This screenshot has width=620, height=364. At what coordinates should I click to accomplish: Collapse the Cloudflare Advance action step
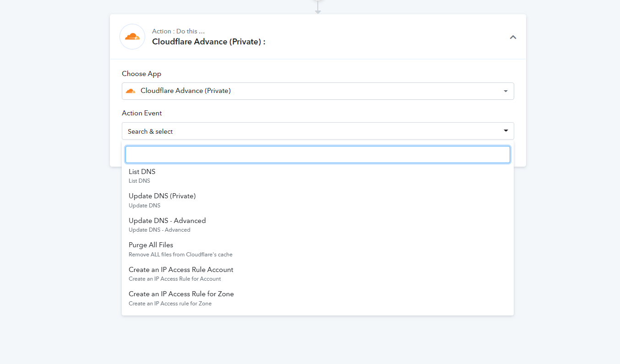(x=513, y=37)
